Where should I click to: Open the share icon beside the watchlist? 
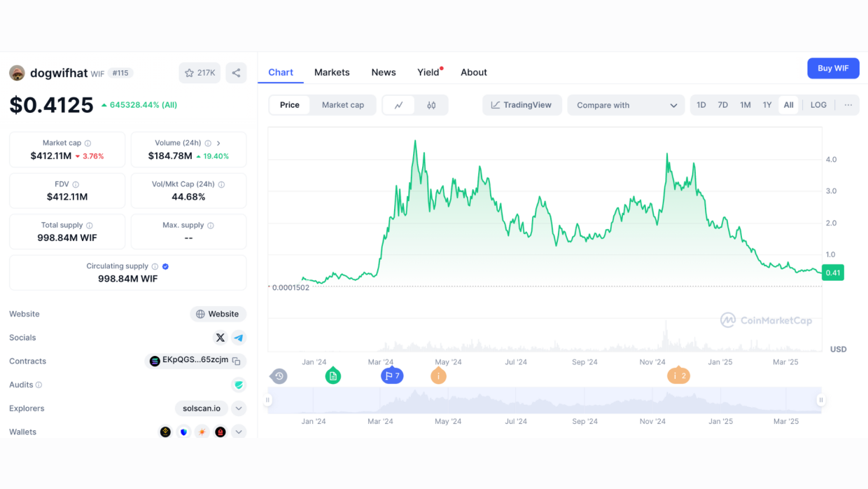click(236, 73)
